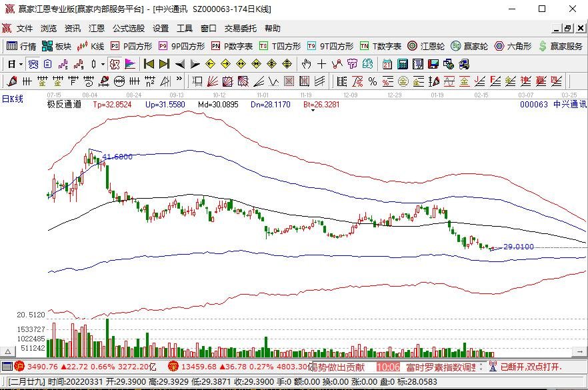The height and width of the screenshot is (390, 588).
Task: Open the 公式选股 menu
Action: tap(129, 29)
